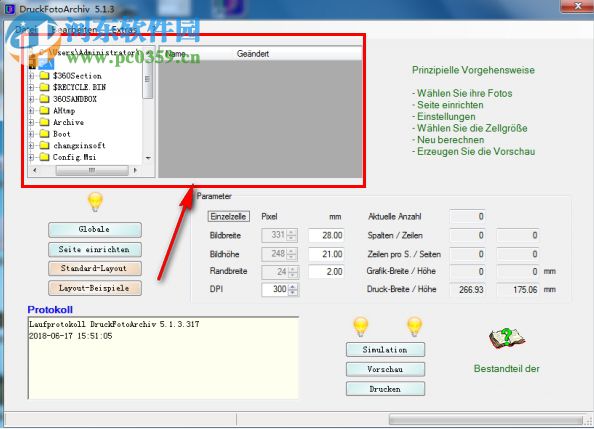Click 'Erzeugen Sie die Vorschau' text

(476, 152)
